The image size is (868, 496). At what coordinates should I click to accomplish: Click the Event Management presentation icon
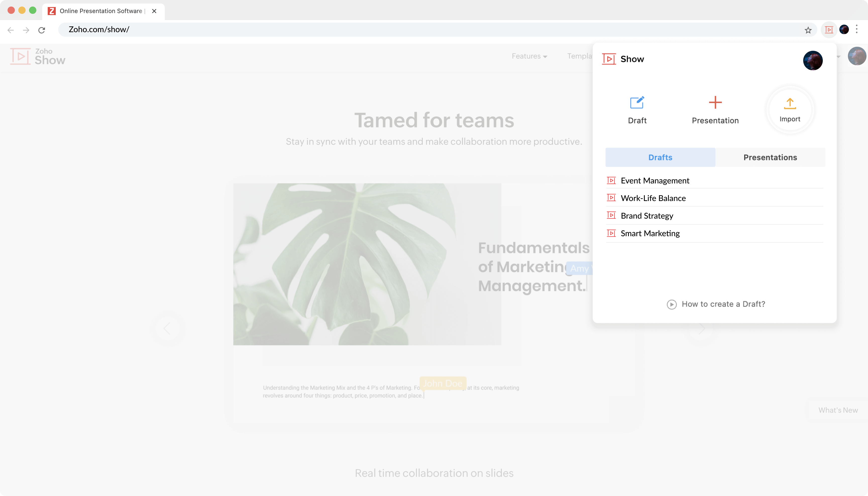coord(611,180)
